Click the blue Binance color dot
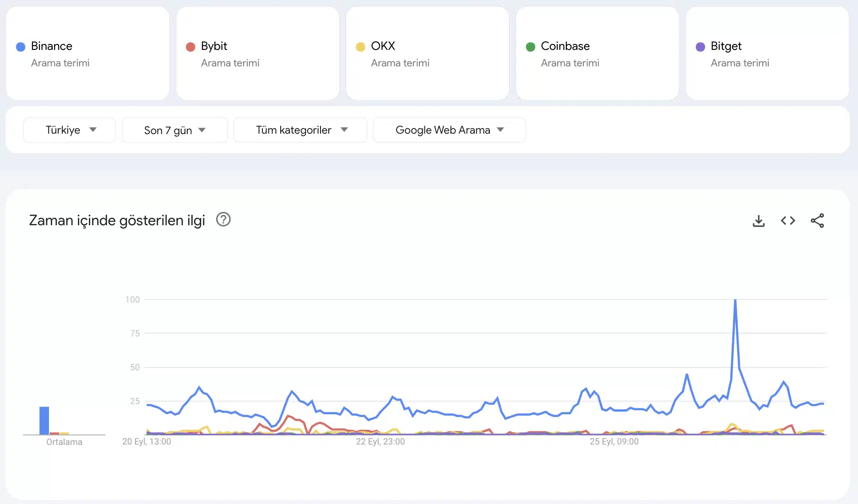This screenshot has width=858, height=504. click(x=21, y=47)
